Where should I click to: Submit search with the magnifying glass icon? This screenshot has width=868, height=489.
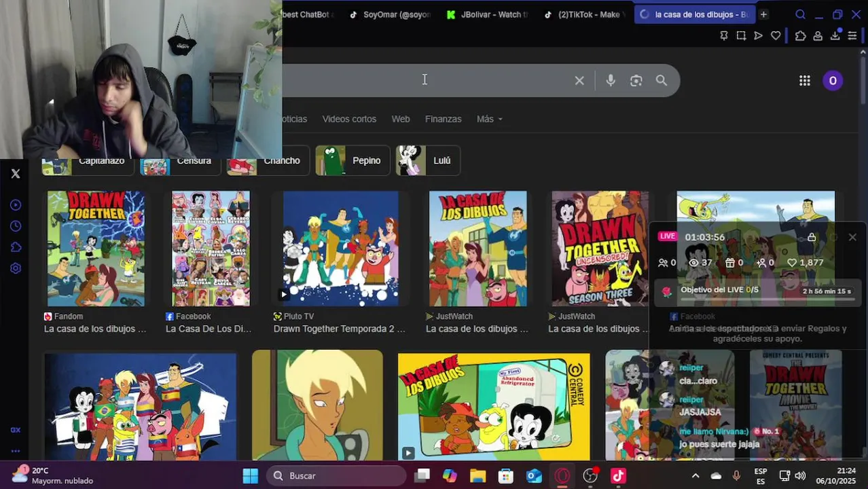click(662, 81)
